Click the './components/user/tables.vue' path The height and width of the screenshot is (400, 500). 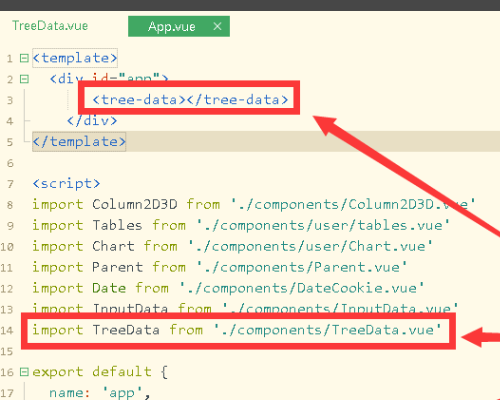point(323,225)
